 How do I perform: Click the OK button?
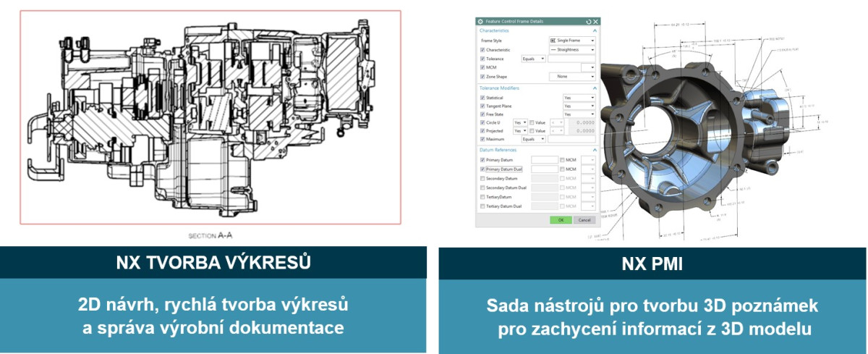coord(561,219)
